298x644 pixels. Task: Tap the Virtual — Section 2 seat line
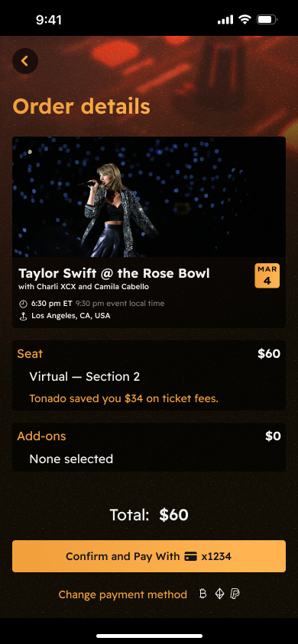click(x=85, y=377)
